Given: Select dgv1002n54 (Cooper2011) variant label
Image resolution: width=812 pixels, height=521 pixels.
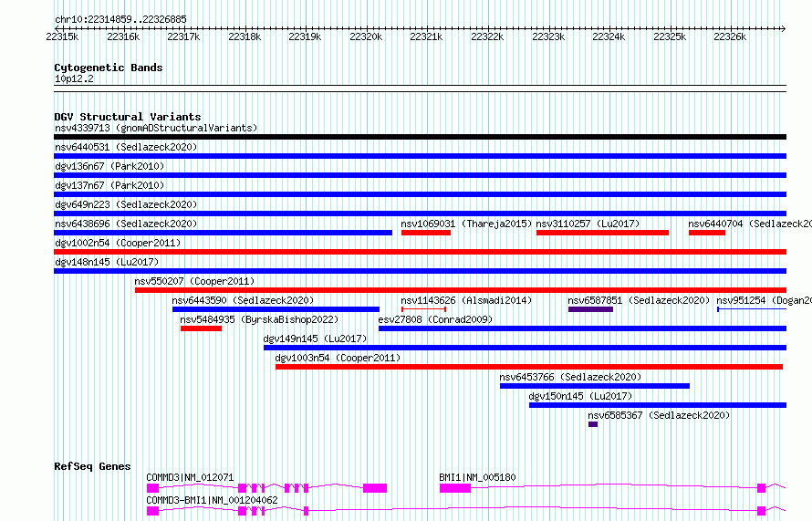Looking at the screenshot, I should tap(118, 243).
